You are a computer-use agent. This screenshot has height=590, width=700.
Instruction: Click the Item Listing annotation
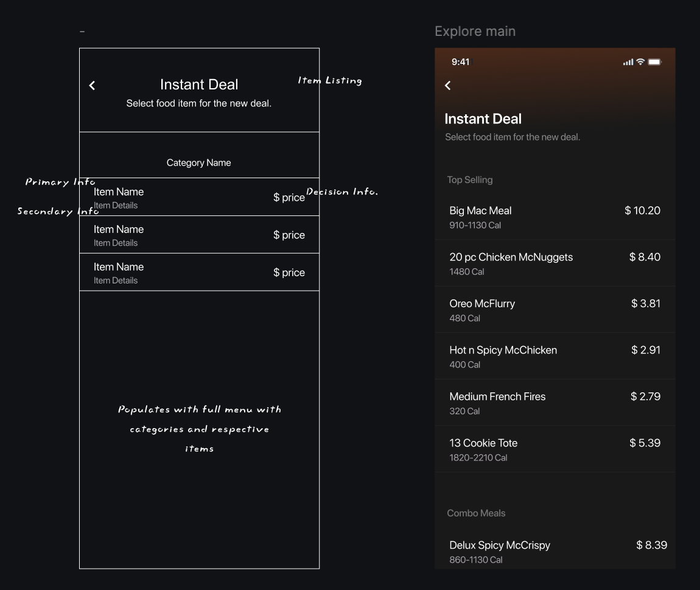(x=330, y=81)
